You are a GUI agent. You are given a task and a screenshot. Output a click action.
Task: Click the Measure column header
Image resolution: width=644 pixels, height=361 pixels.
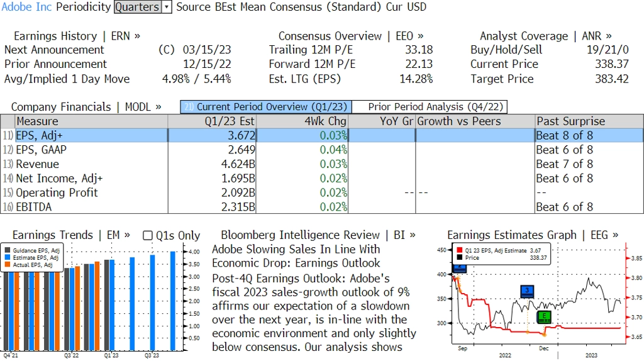[91, 121]
